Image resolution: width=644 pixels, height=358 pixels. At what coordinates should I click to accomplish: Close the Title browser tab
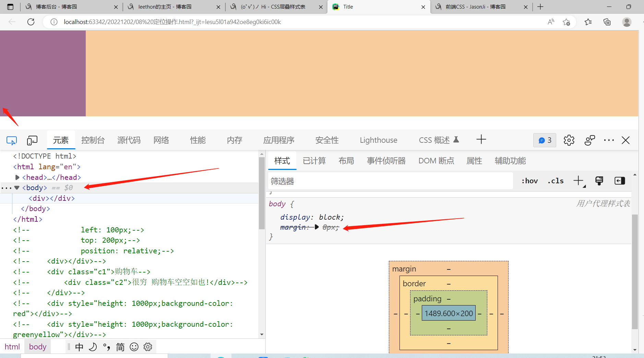pyautogui.click(x=423, y=7)
